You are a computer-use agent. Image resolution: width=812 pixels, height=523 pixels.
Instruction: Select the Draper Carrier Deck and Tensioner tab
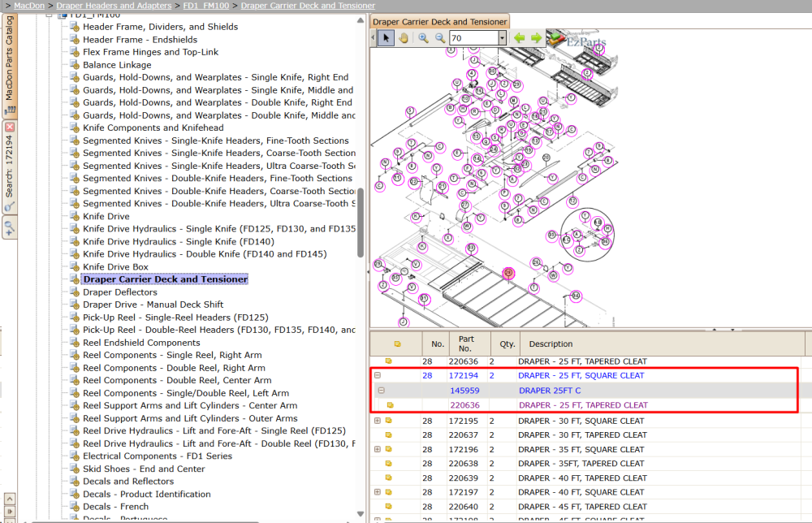pos(439,22)
